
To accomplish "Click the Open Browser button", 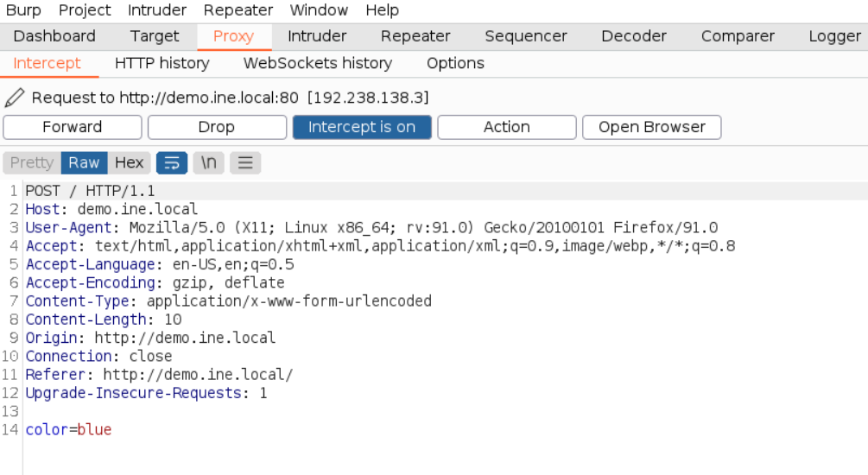I will click(652, 127).
